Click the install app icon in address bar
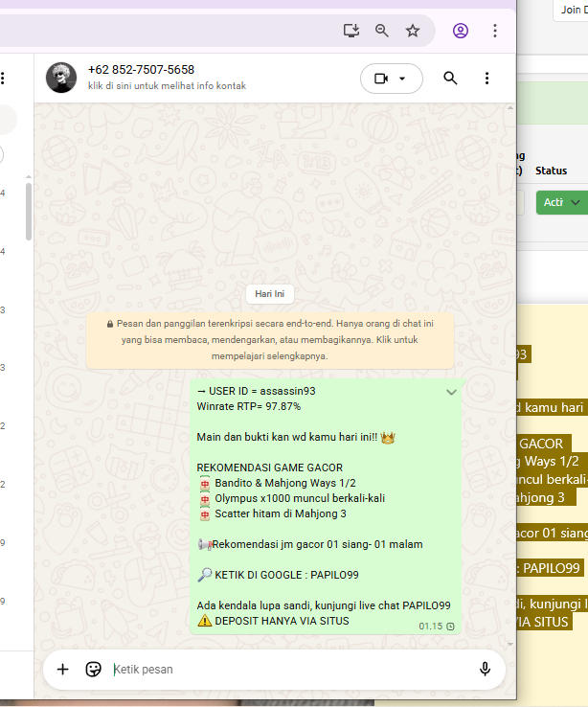Viewport: 588px width, 707px height. (x=351, y=31)
